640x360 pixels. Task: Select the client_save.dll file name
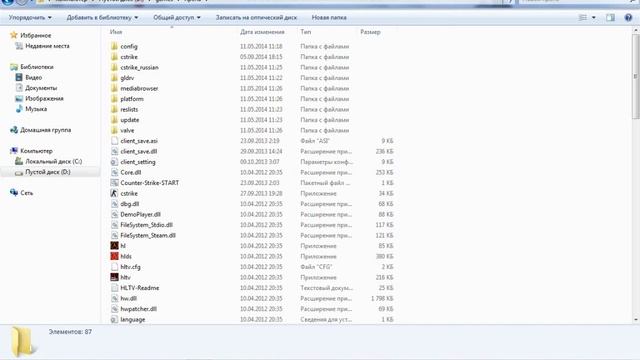pos(139,151)
